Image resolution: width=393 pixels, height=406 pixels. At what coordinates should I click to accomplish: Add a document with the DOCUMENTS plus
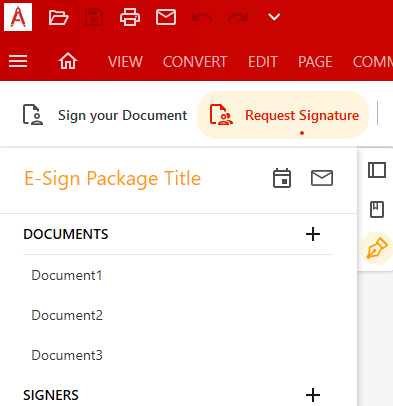313,234
